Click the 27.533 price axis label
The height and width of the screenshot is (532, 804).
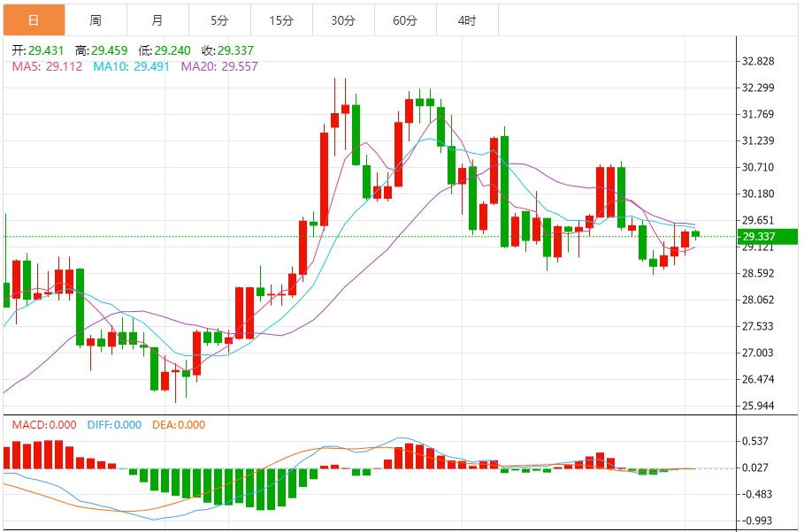(758, 326)
